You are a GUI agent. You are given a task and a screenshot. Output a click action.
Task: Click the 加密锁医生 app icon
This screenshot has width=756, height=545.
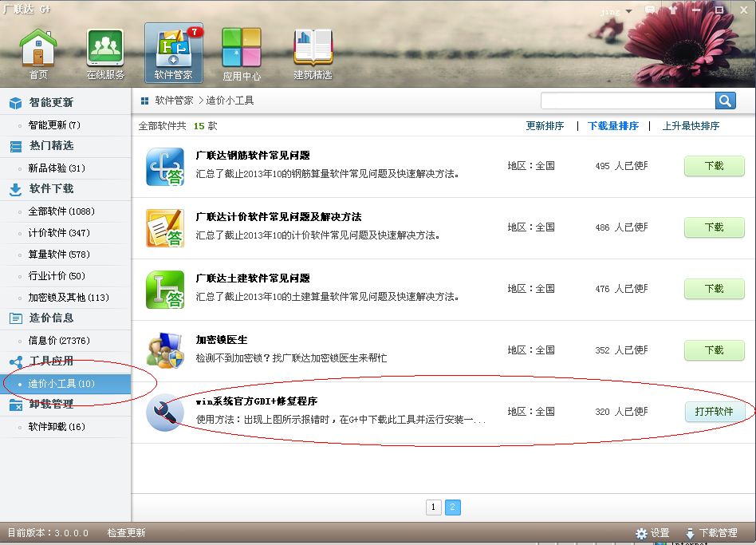tap(165, 350)
